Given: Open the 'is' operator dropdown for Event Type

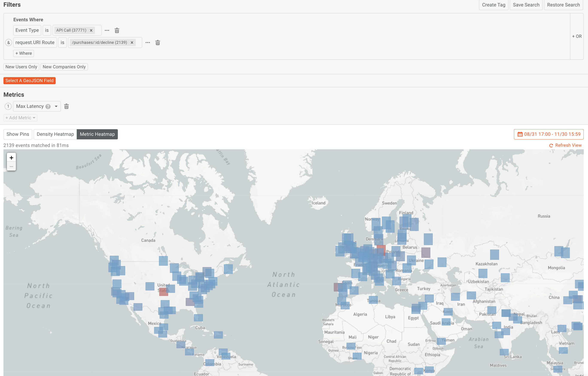Looking at the screenshot, I should (x=47, y=30).
